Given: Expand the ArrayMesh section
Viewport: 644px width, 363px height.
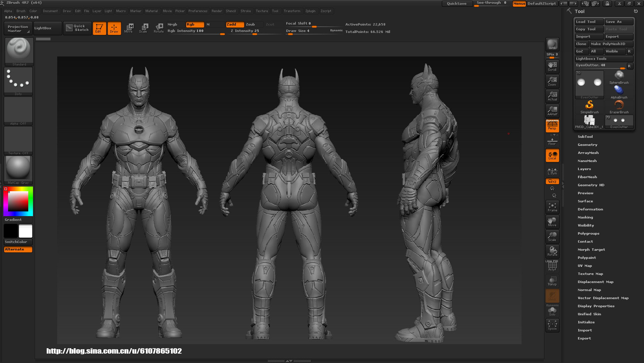Looking at the screenshot, I should coord(588,153).
